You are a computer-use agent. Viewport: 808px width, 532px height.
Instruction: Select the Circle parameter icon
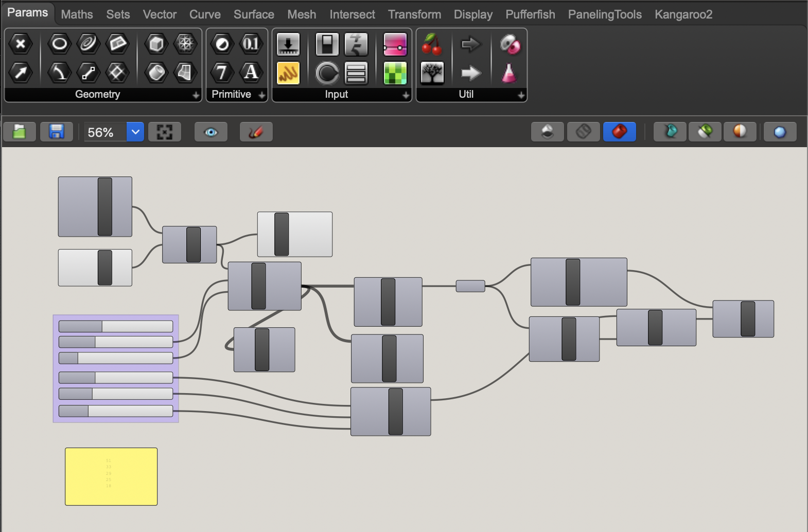tap(59, 44)
